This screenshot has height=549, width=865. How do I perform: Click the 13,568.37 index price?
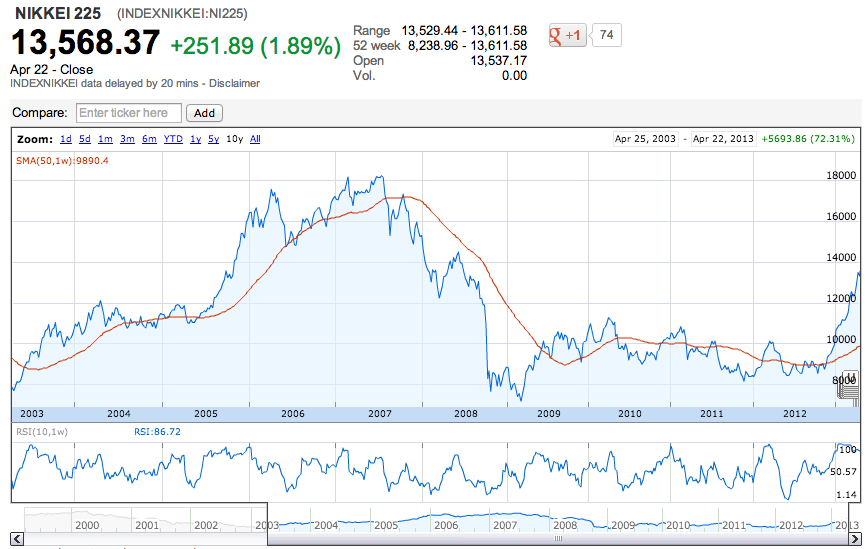click(x=86, y=43)
